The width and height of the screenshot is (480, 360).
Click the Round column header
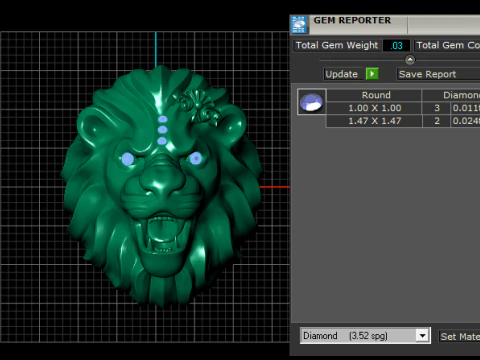click(374, 95)
